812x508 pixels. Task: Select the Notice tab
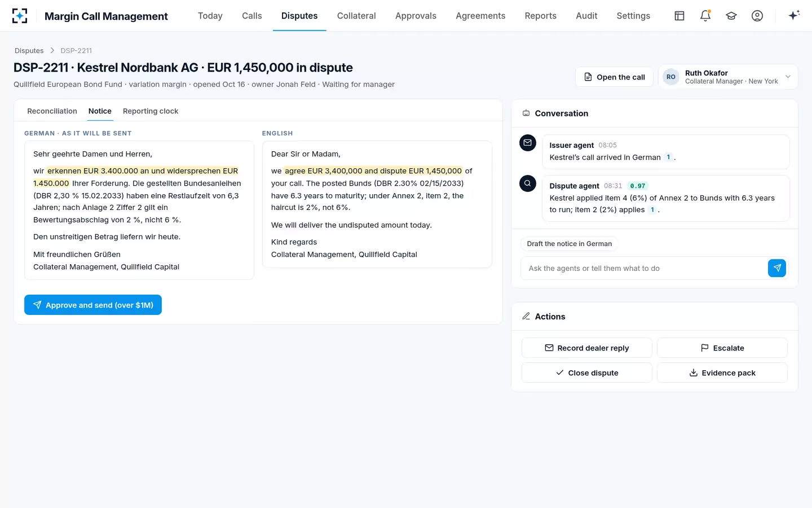[x=100, y=111]
